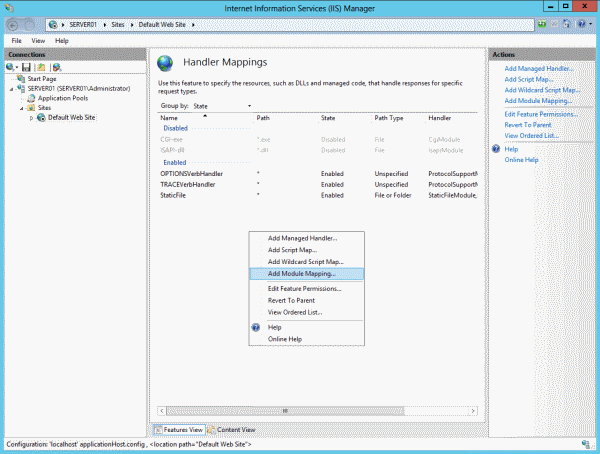Collapse the Sites tree node
The image size is (600, 454).
(x=22, y=108)
